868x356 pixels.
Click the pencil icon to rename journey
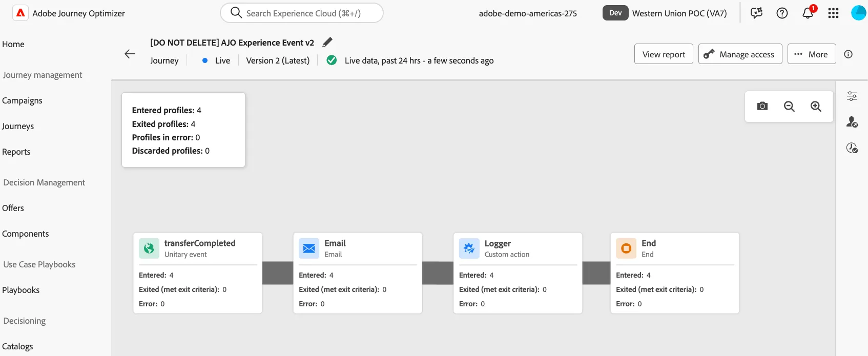click(327, 42)
